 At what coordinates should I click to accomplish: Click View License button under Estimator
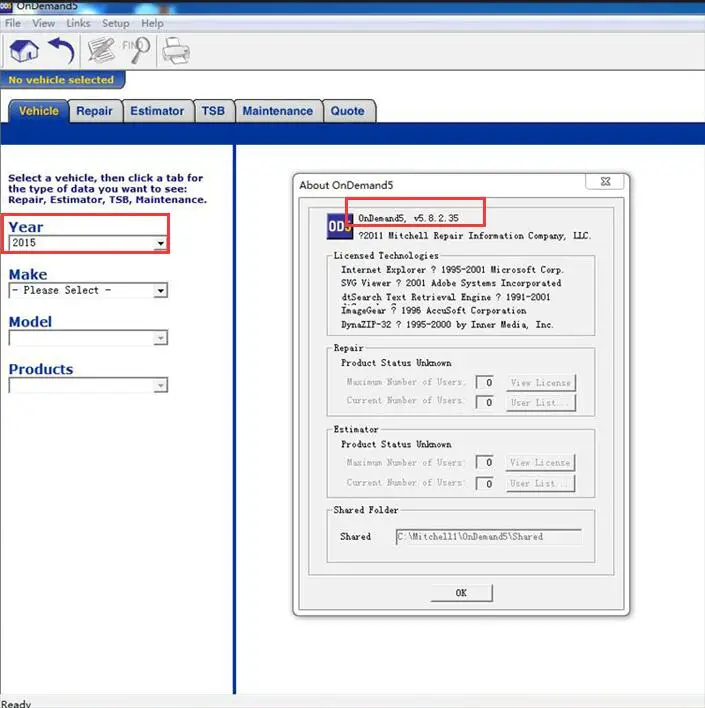(540, 463)
